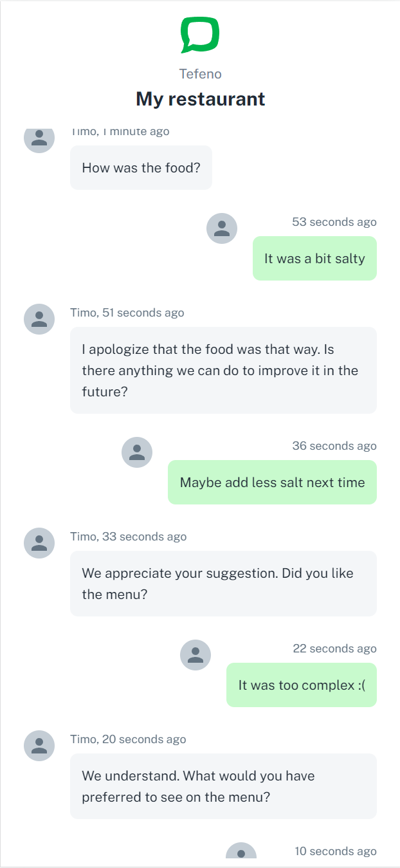The height and width of the screenshot is (868, 400).
Task: Click the avatar beside 'It was too complex :('
Action: [195, 655]
